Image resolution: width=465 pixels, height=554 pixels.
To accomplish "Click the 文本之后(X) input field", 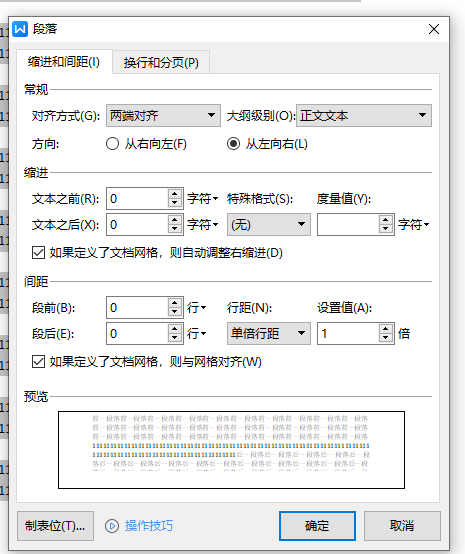I will [137, 224].
